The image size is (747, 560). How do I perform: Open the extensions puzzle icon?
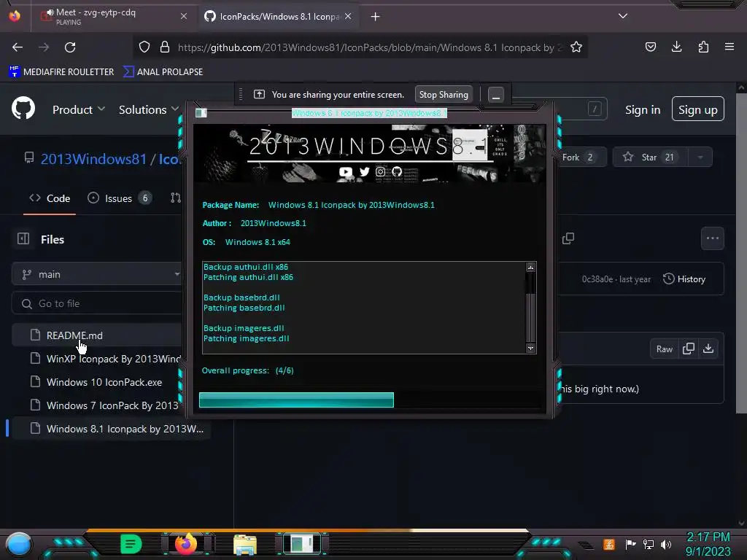click(x=703, y=47)
